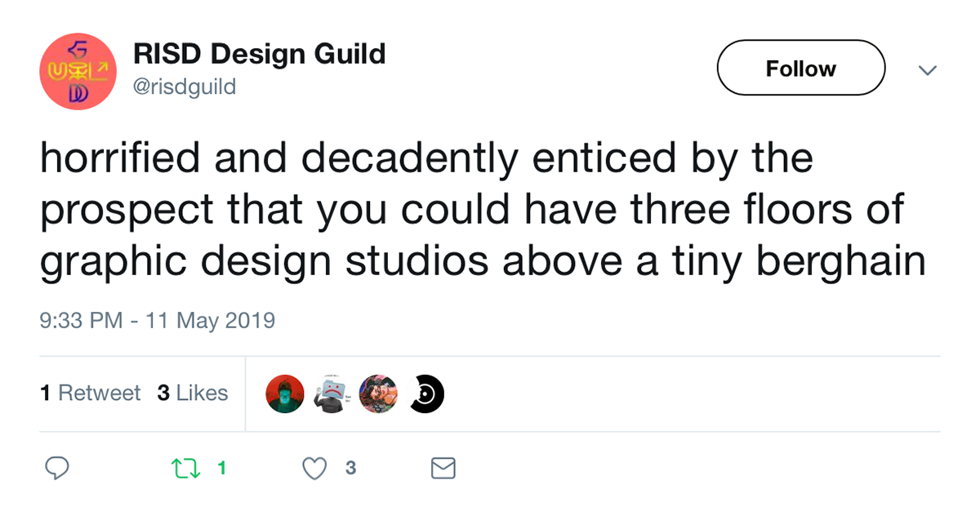Click the retweet count number 1
The width and height of the screenshot is (980, 529).
click(x=221, y=468)
